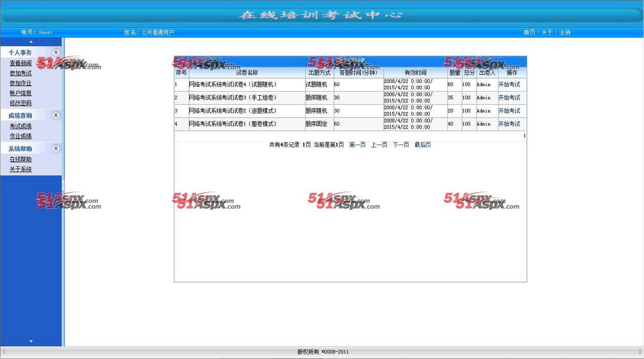Collapse the 个人事务 sidebar section
The width and height of the screenshot is (644, 359).
point(56,53)
